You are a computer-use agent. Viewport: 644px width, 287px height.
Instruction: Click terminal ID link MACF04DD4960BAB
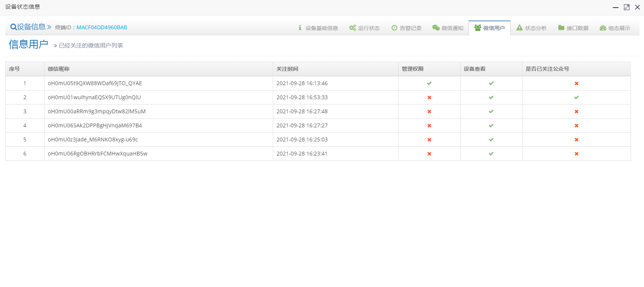point(102,27)
